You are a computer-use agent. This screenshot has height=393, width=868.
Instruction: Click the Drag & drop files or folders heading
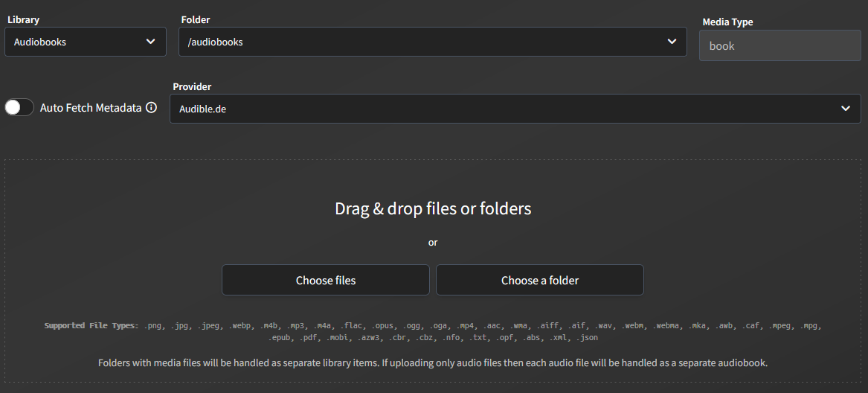tap(433, 208)
